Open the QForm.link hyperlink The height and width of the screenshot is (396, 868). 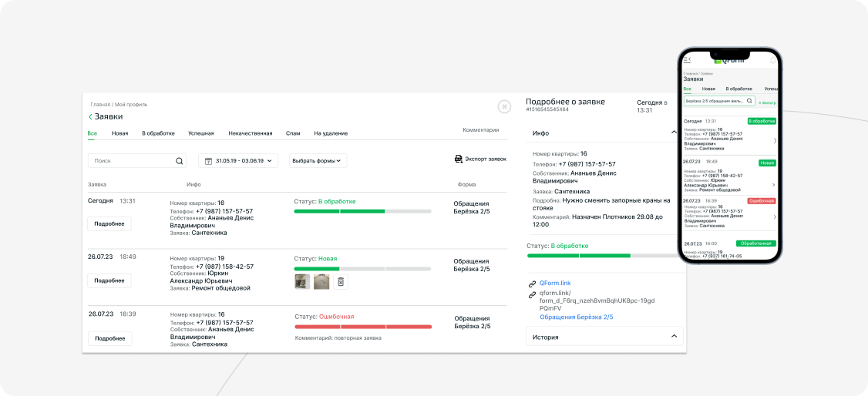555,284
